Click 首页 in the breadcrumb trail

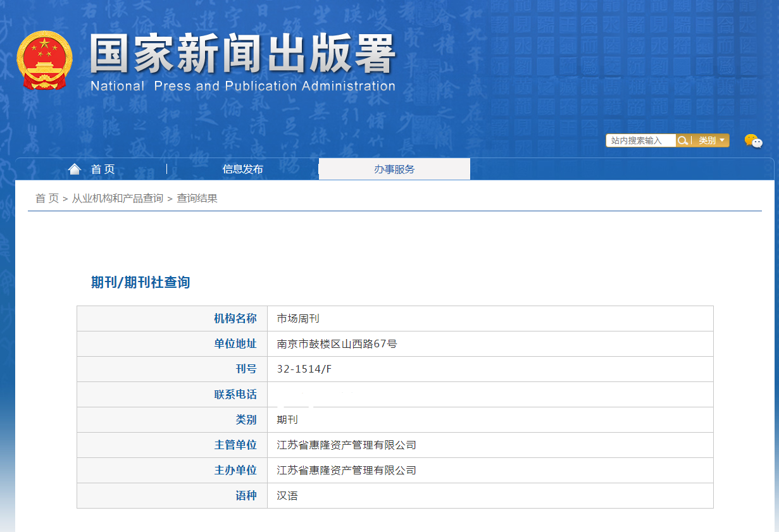point(47,198)
